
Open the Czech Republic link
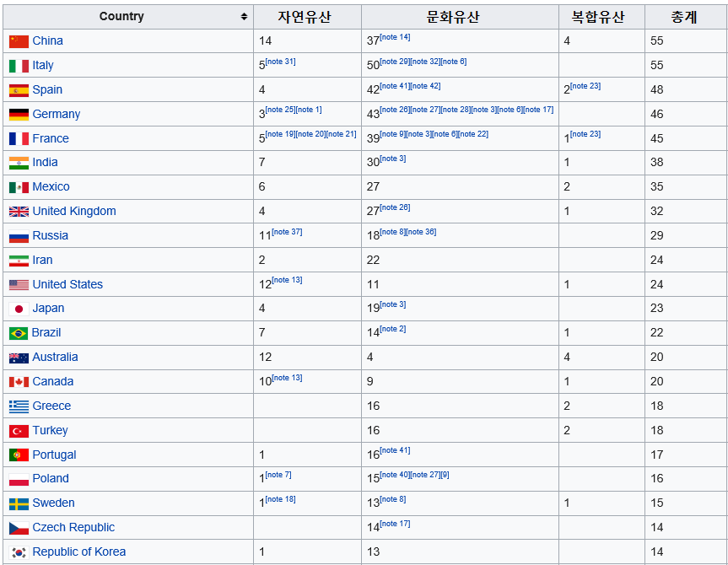(x=73, y=528)
